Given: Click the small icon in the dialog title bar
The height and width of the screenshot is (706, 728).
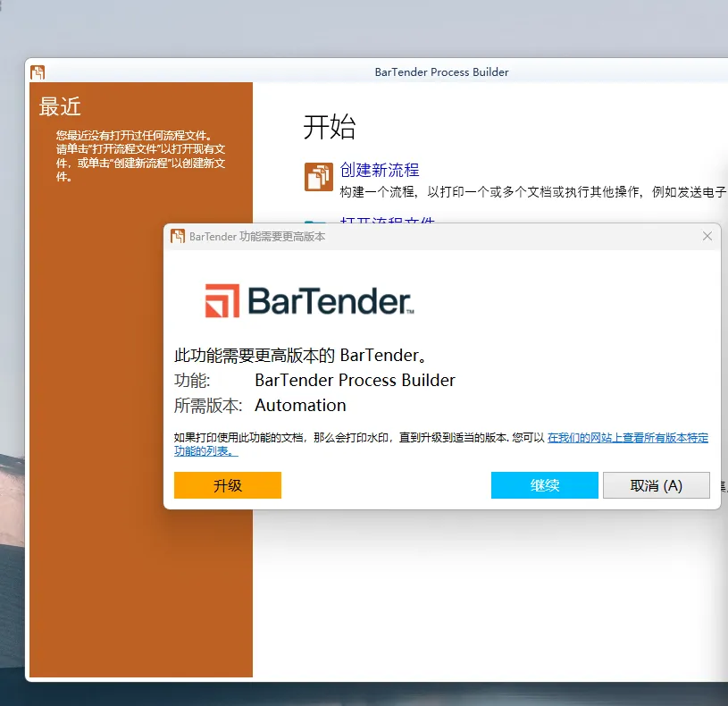Looking at the screenshot, I should (x=178, y=236).
